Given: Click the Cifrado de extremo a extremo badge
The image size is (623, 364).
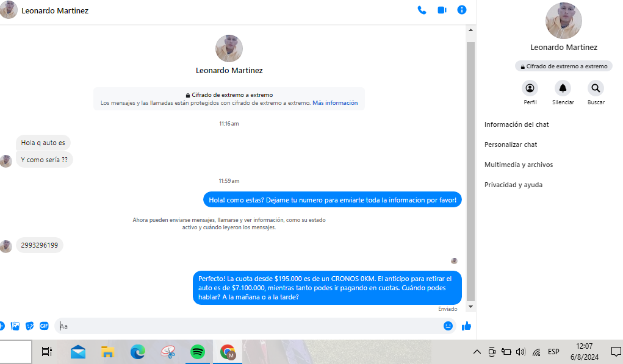Looking at the screenshot, I should click(563, 66).
